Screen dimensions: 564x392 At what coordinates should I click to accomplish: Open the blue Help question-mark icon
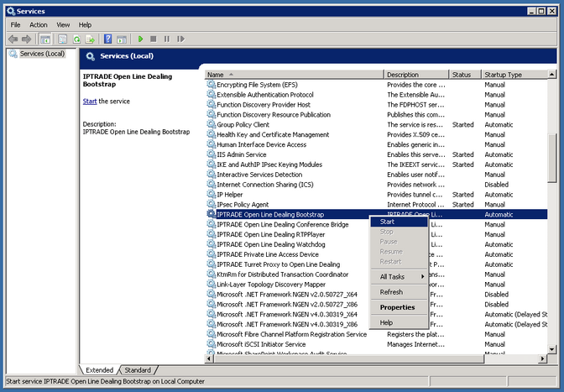[x=107, y=39]
